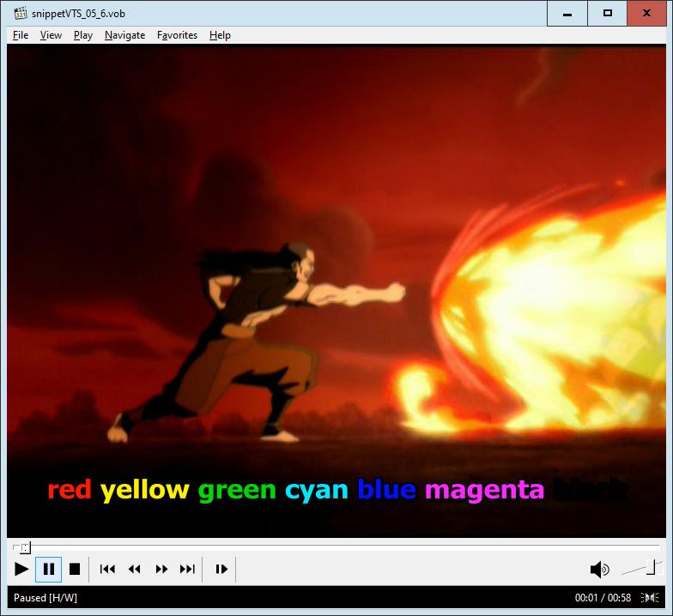Image resolution: width=673 pixels, height=616 pixels.
Task: Skip to next chapter
Action: [187, 570]
